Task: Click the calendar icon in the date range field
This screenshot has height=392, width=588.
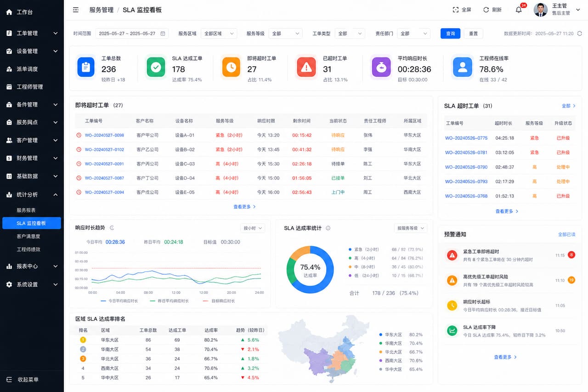Action: (163, 34)
